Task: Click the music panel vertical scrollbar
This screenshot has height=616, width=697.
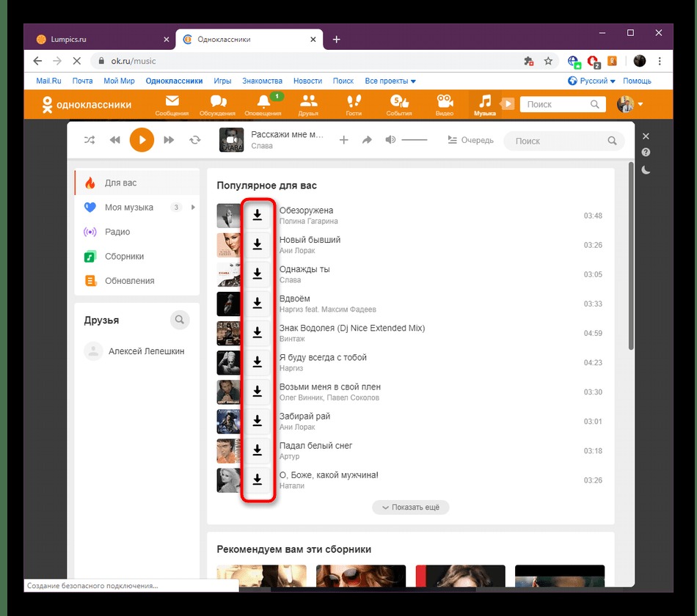Action: coord(631,255)
